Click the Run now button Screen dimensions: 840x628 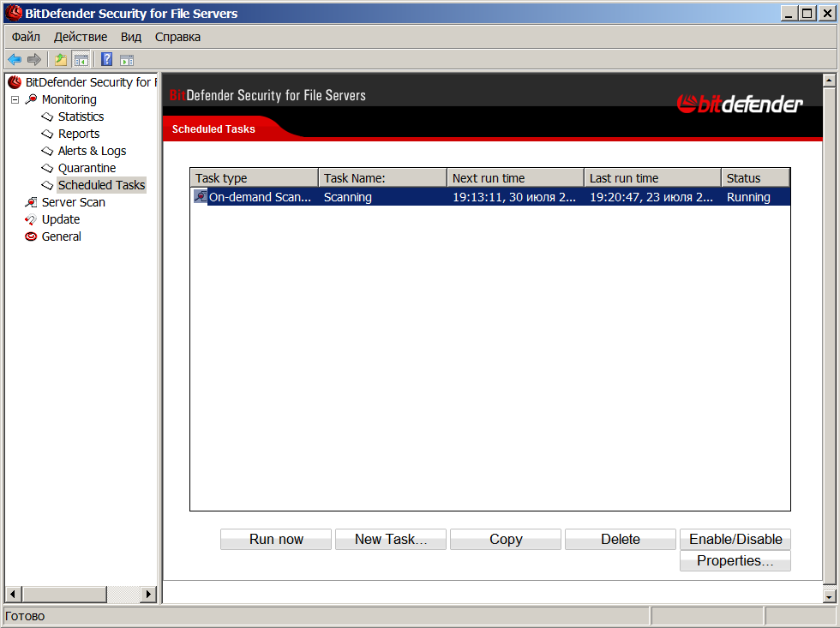276,539
